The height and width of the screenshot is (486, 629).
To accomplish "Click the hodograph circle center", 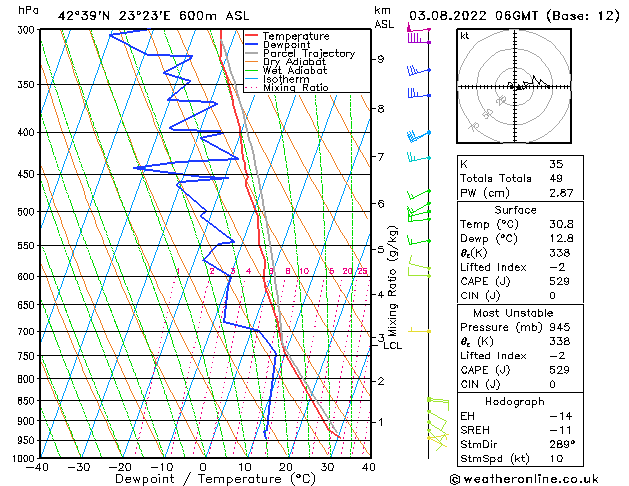I will [515, 87].
